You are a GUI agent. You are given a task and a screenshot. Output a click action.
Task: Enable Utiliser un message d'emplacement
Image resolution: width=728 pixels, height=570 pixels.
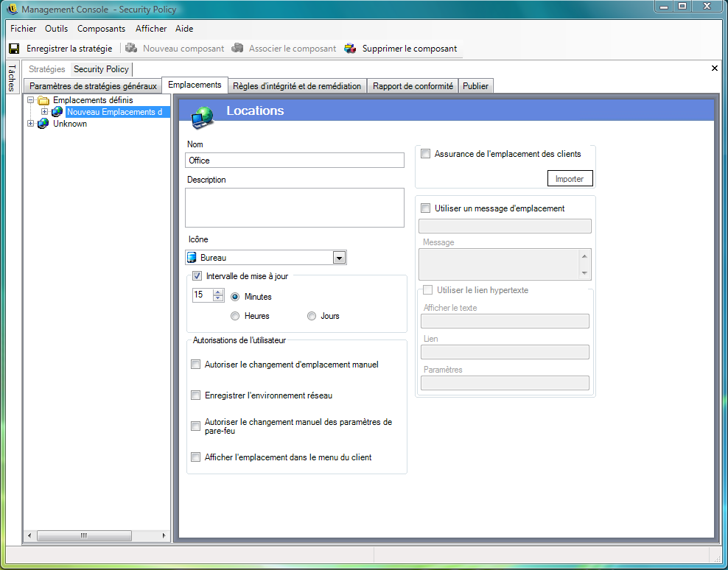(425, 208)
